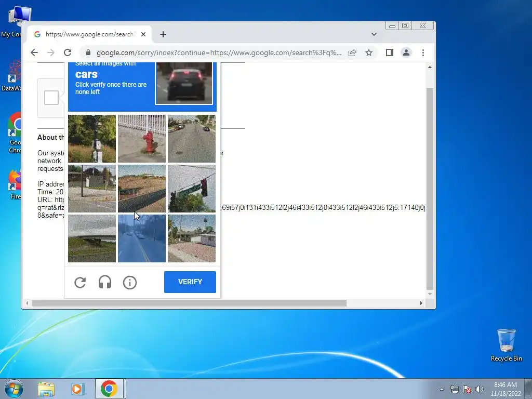Click the address bar URL field
This screenshot has width=532, height=399.
219,52
